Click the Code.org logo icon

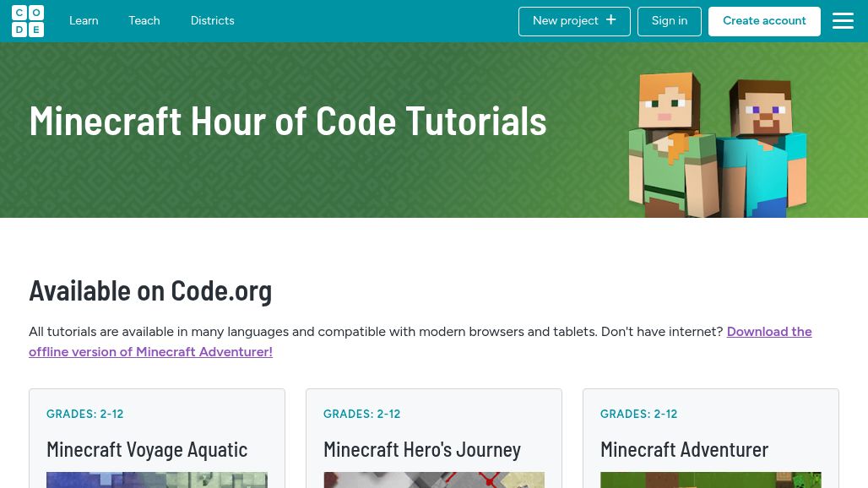(28, 21)
